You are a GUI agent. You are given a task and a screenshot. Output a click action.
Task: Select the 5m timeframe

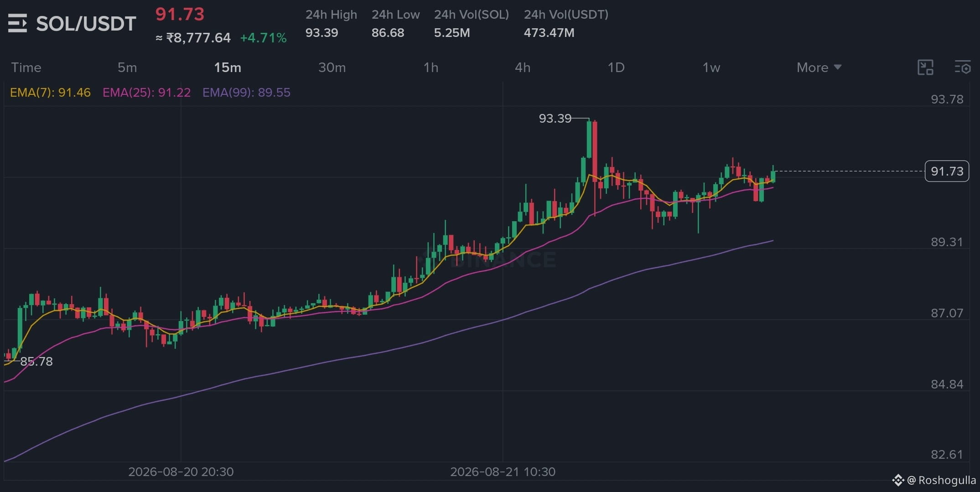pyautogui.click(x=127, y=67)
